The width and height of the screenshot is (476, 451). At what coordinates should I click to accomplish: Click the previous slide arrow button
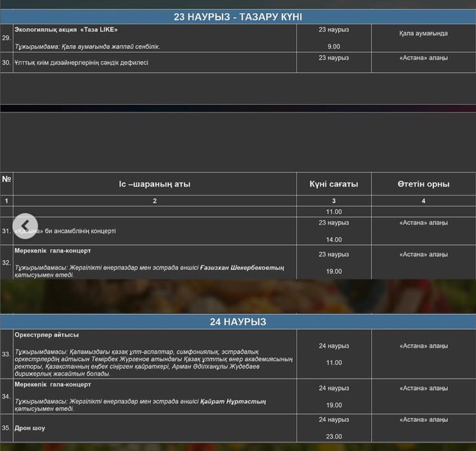[25, 226]
